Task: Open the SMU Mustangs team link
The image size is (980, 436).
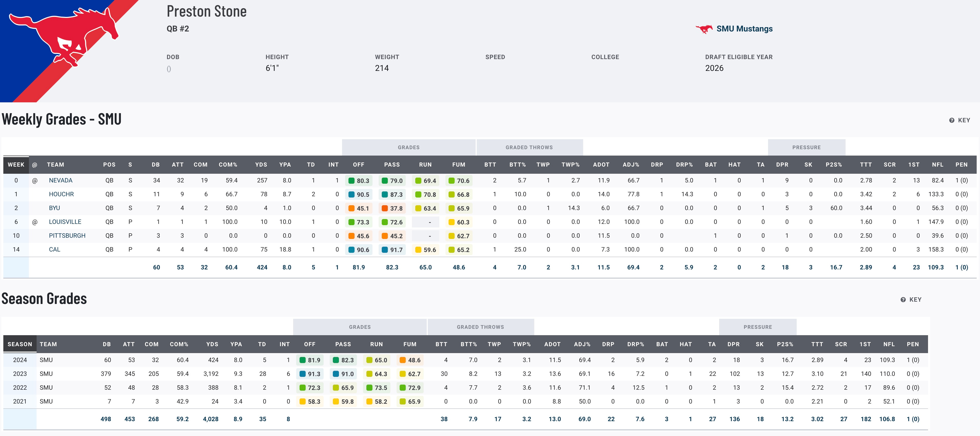Action: [x=744, y=29]
